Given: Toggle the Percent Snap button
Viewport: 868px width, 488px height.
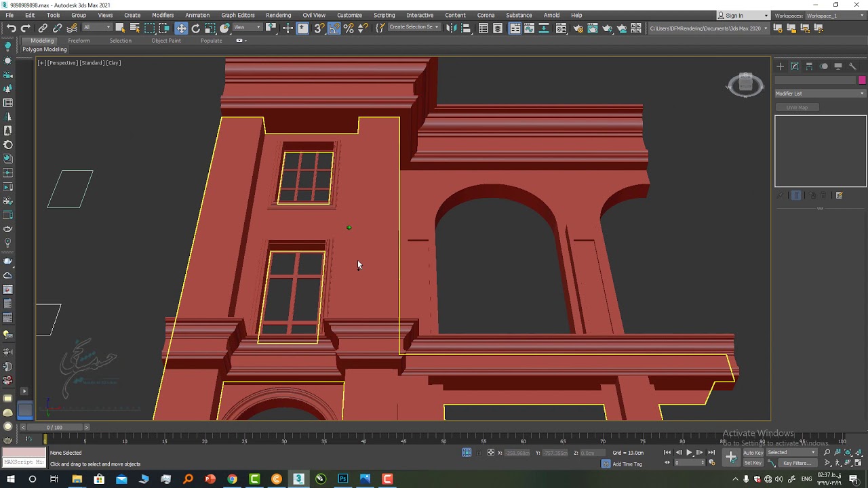Looking at the screenshot, I should [x=349, y=28].
